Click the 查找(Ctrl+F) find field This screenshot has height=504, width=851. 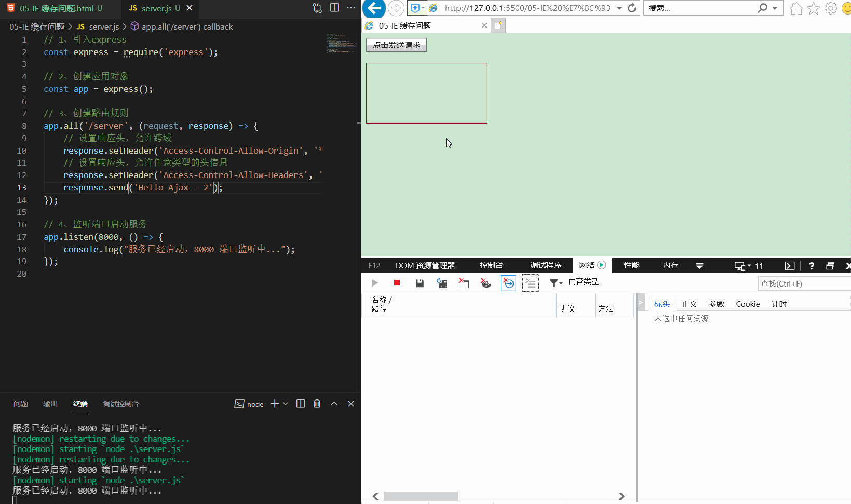pyautogui.click(x=804, y=283)
